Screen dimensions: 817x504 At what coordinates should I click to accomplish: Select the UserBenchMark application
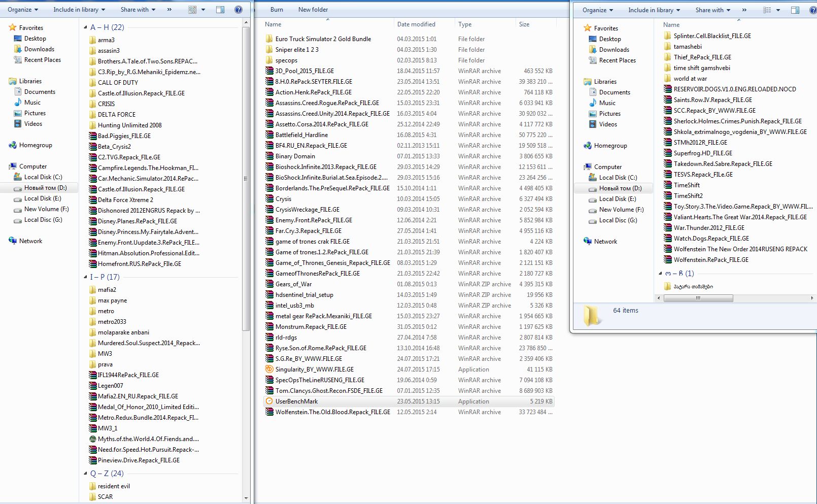coord(296,401)
